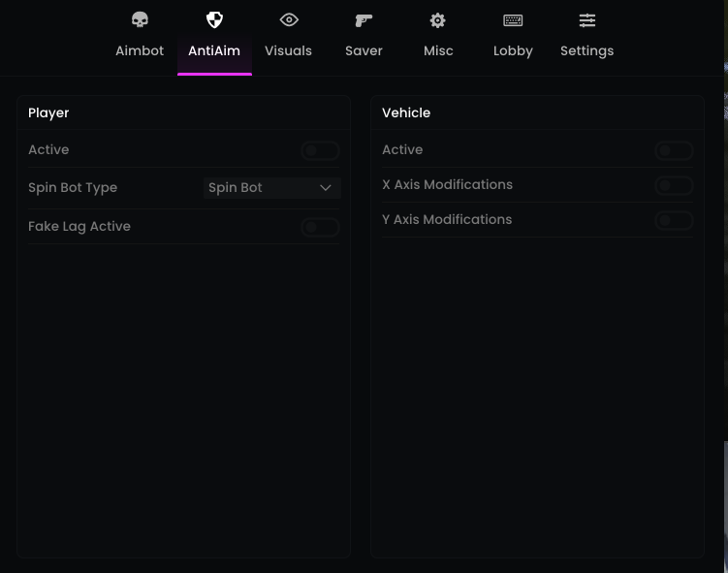
Task: Click the Vehicle section header
Action: coord(406,112)
